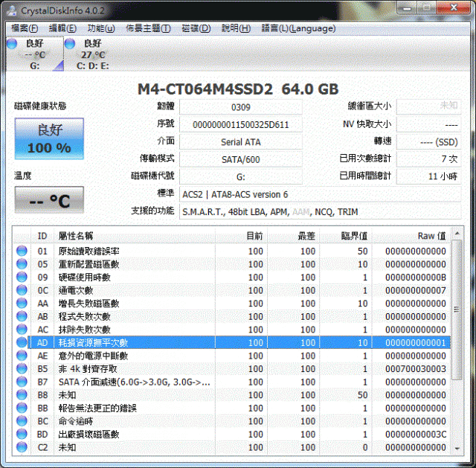Click the attribute list scroll down arrow
Viewport: 476px width, 468px height.
point(457,448)
